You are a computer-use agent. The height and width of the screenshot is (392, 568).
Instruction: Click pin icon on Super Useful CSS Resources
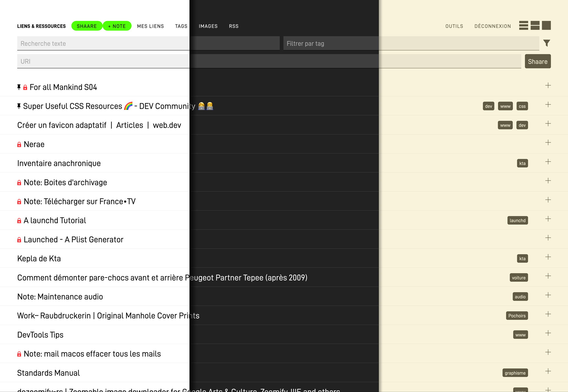19,106
